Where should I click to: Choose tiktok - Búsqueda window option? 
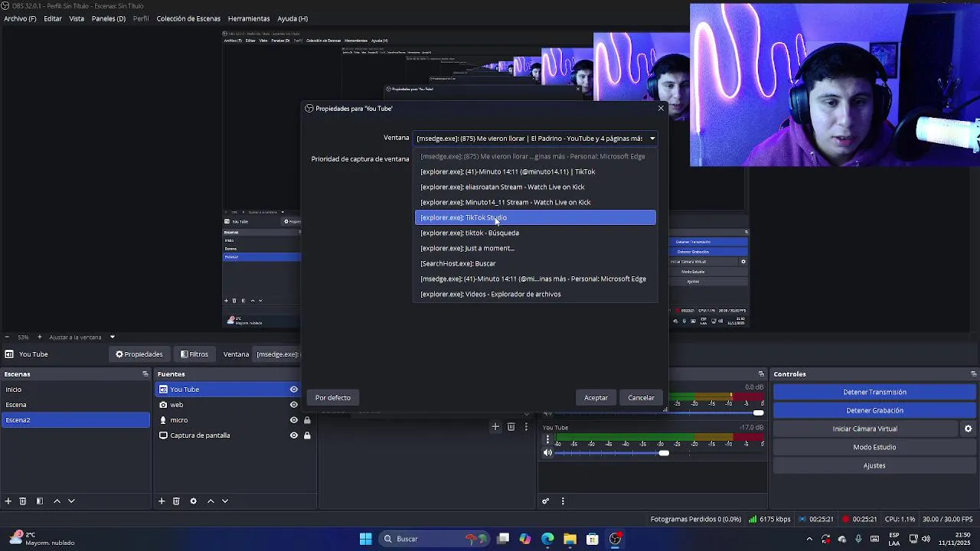tap(535, 233)
